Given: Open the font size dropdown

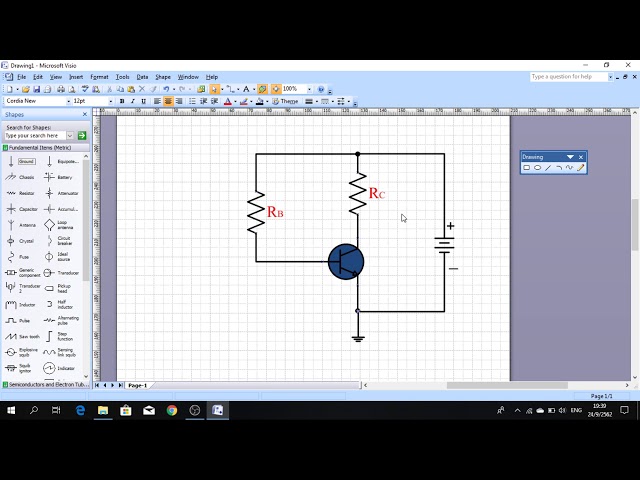Looking at the screenshot, I should point(111,101).
